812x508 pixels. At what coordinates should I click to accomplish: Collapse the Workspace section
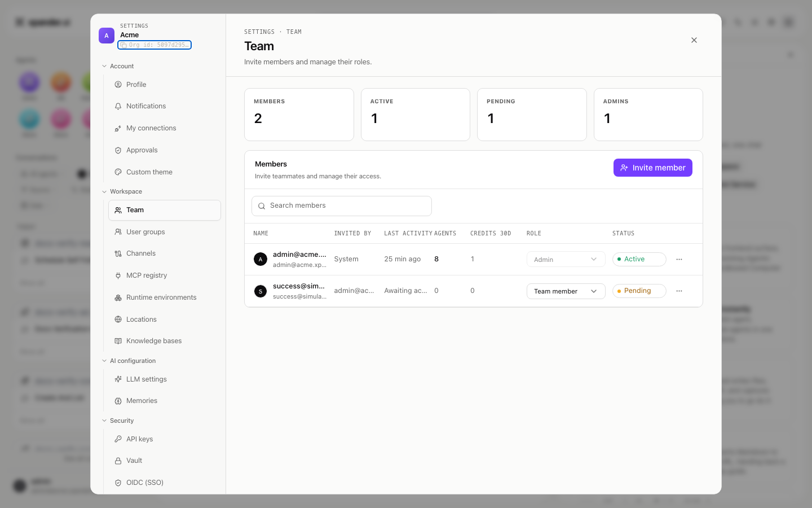(x=122, y=191)
